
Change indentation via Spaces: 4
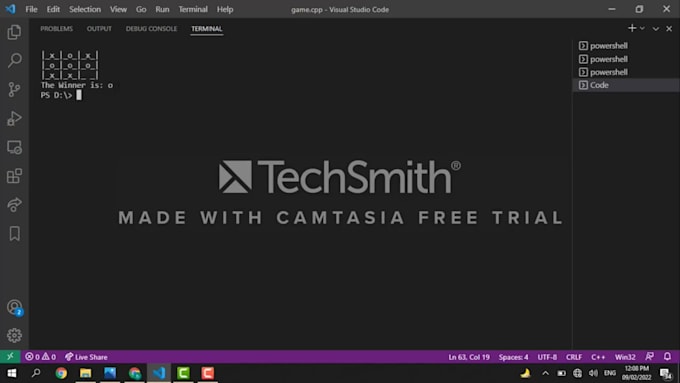pyautogui.click(x=513, y=357)
